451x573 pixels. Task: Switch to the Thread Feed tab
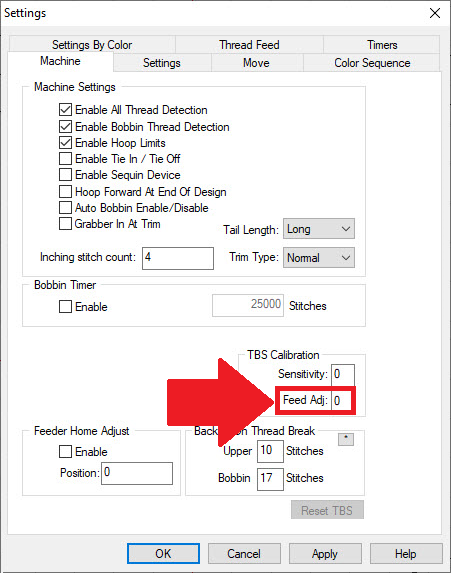pos(249,45)
